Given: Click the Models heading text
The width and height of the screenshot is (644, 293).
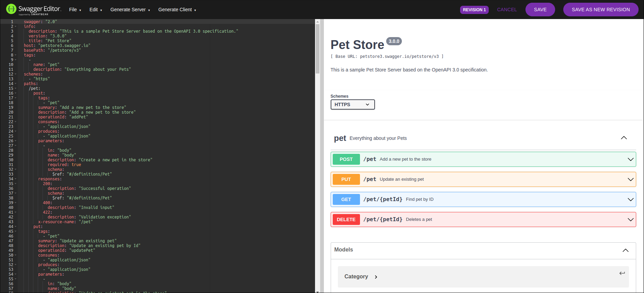Looking at the screenshot, I should [x=343, y=250].
